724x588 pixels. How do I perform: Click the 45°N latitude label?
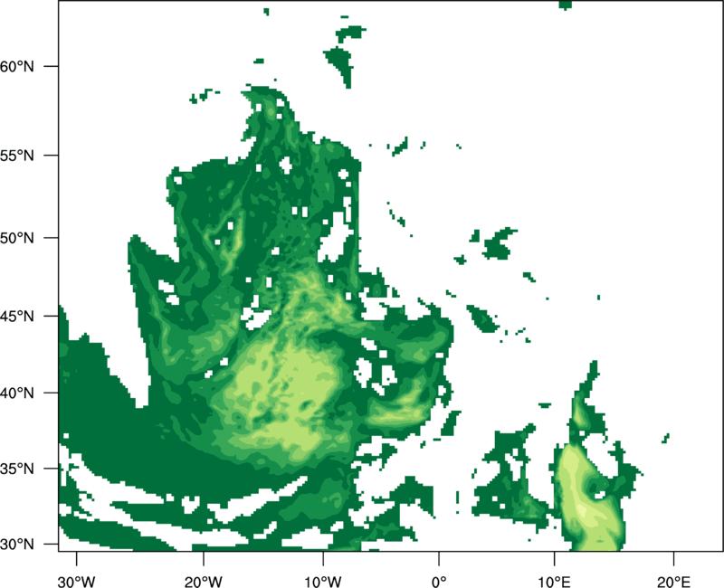pos(17,317)
